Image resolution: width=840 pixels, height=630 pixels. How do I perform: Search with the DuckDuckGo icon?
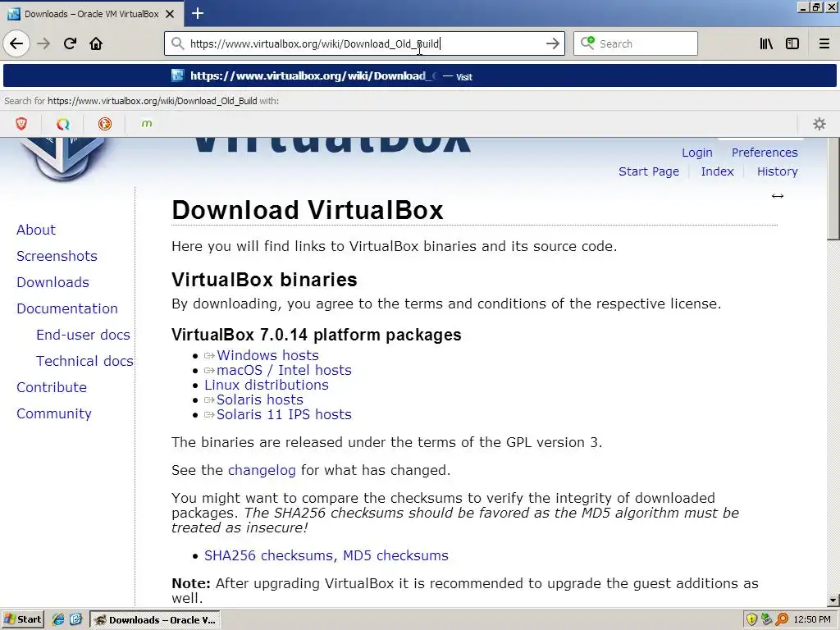click(x=105, y=125)
